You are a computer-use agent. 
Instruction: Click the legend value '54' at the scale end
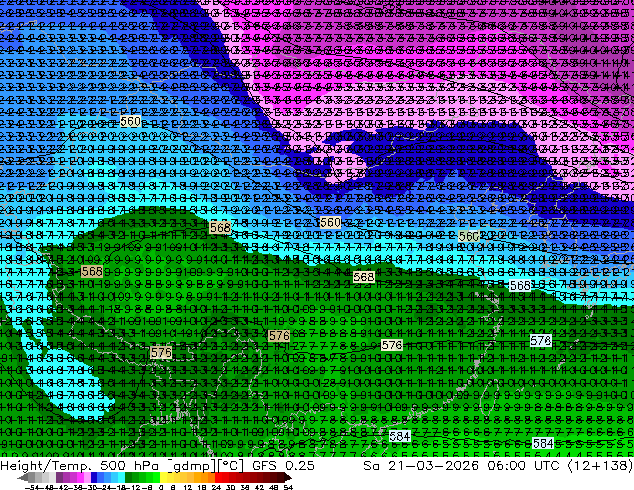(288, 487)
